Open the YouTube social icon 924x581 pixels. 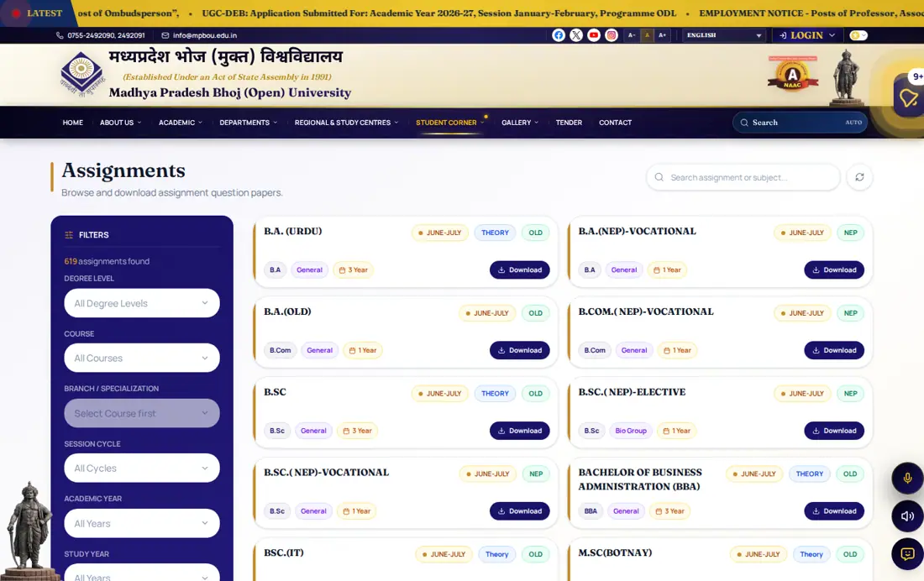point(593,35)
